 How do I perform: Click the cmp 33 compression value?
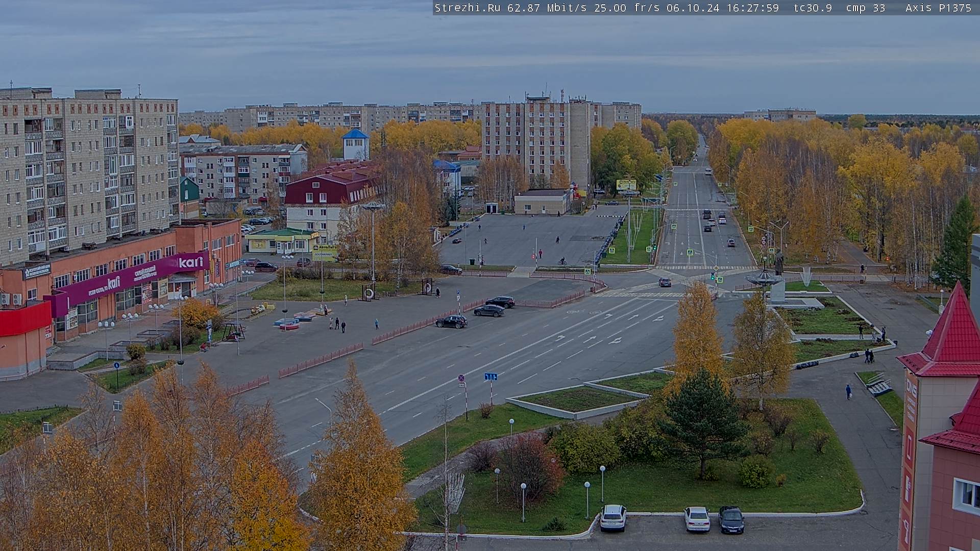(x=865, y=8)
